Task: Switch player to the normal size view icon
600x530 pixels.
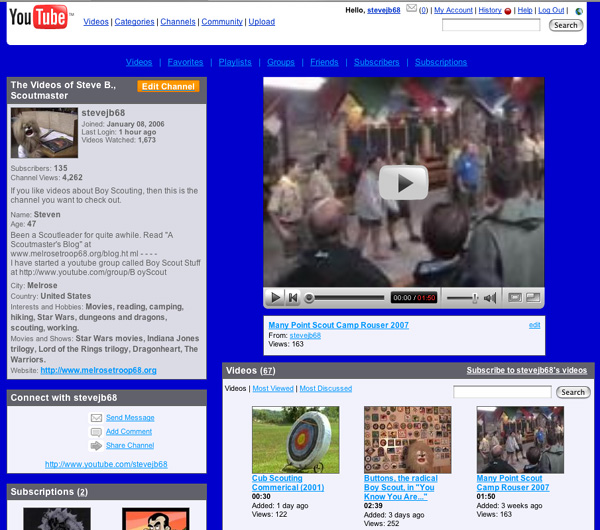Action: [x=515, y=297]
